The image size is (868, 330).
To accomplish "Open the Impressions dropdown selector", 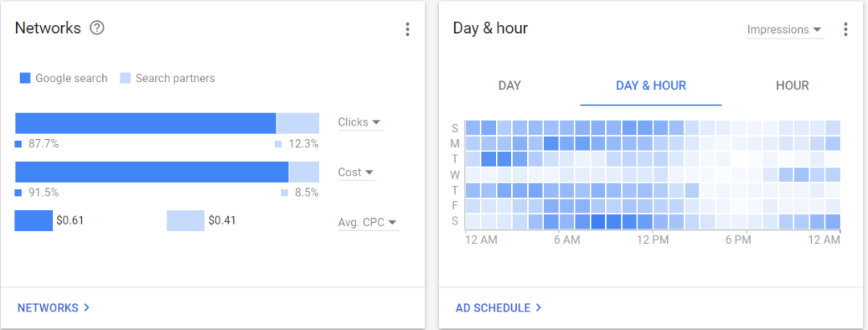I will click(784, 30).
